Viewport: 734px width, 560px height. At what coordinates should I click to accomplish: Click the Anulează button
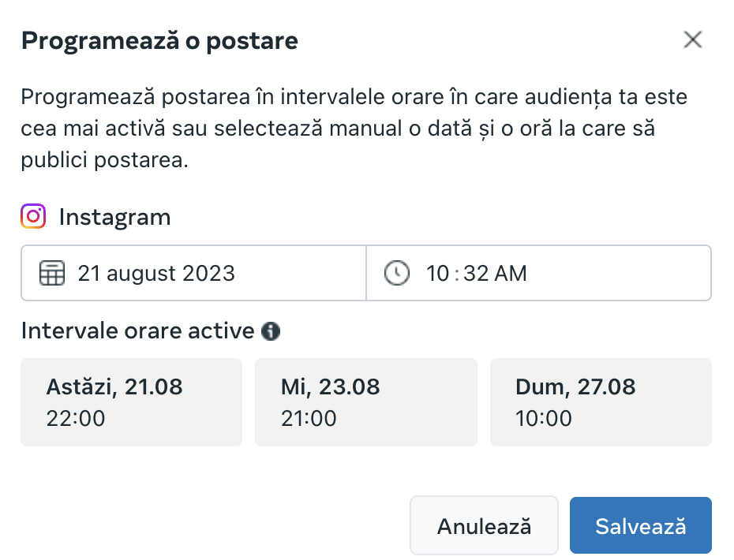pyautogui.click(x=484, y=525)
